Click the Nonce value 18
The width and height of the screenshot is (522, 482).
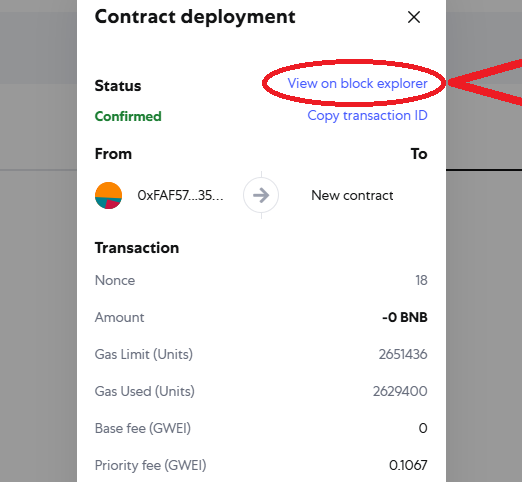click(x=421, y=280)
